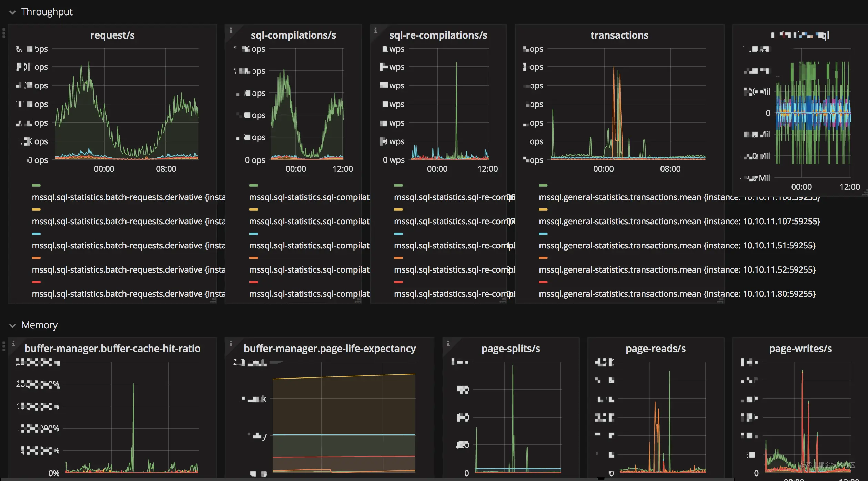
Task: Open the buffer-manager.page-life-expectancy panel title menu
Action: (x=330, y=349)
